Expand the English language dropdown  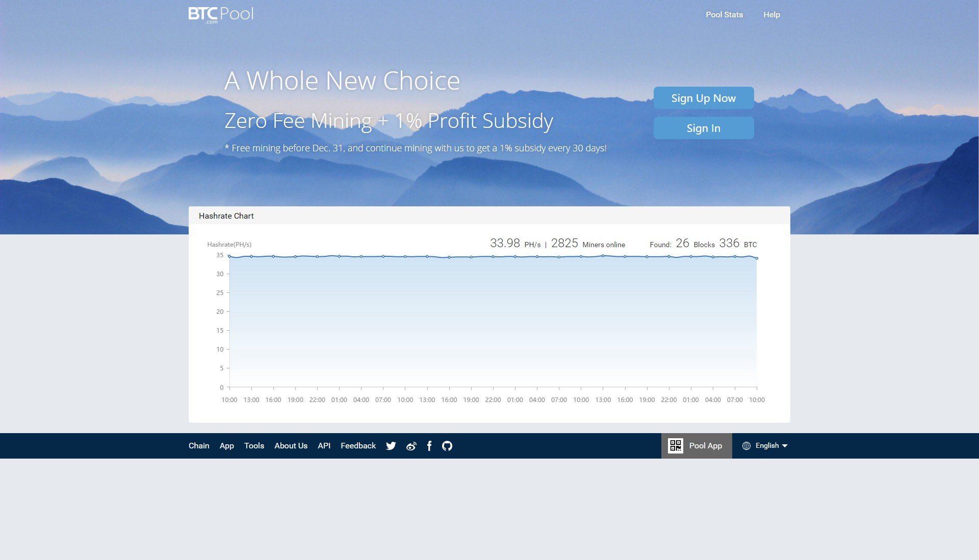(766, 446)
